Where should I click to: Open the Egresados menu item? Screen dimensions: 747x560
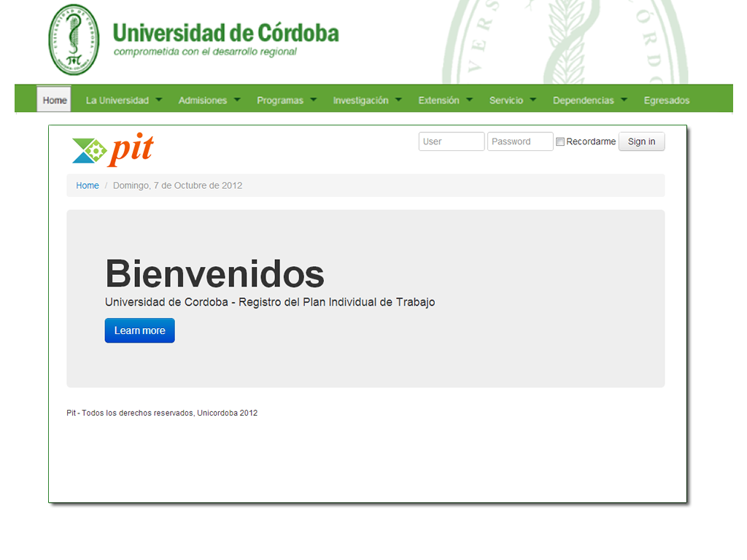coord(666,101)
